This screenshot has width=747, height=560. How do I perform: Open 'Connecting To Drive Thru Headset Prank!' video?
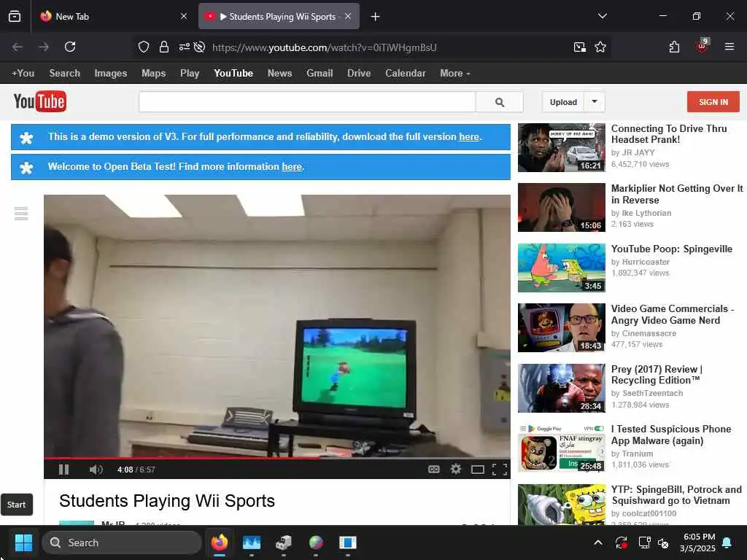click(x=669, y=134)
